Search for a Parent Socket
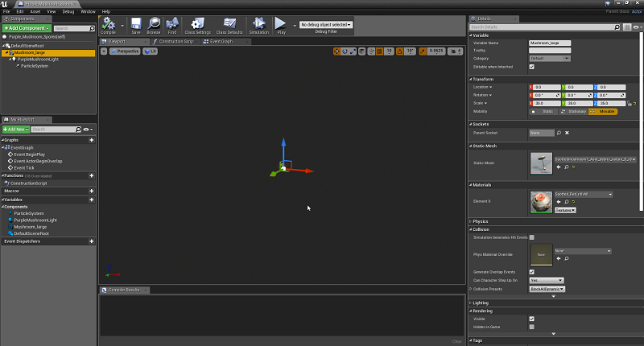 point(559,133)
